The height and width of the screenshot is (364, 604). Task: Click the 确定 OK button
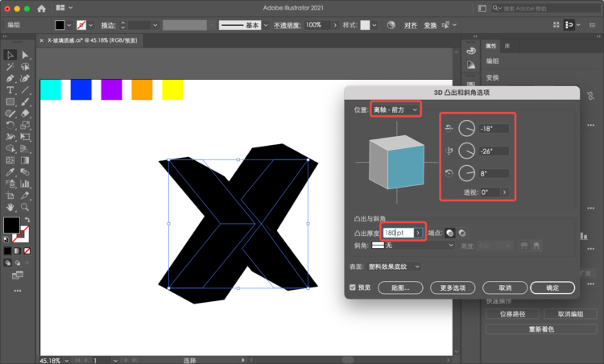[552, 287]
